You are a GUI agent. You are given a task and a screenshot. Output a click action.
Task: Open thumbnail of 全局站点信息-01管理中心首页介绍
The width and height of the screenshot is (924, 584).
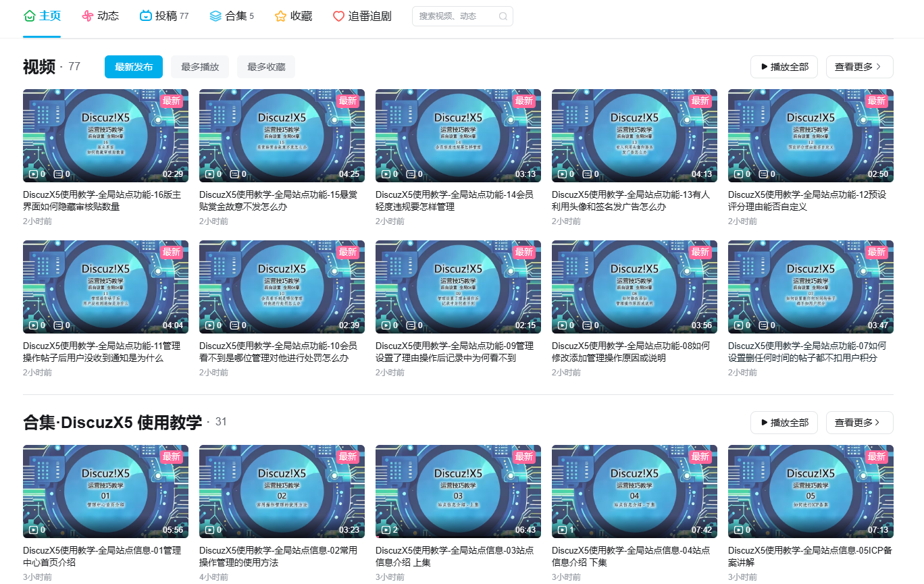(x=105, y=492)
